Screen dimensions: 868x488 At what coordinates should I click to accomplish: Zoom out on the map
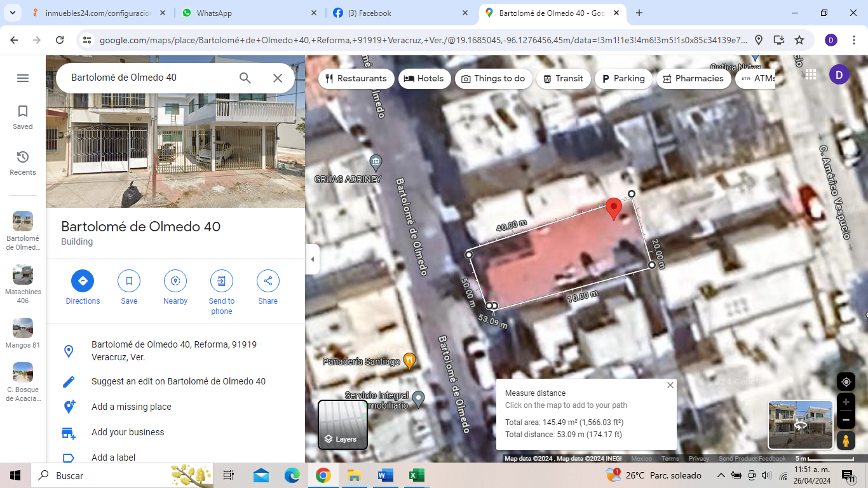[846, 420]
